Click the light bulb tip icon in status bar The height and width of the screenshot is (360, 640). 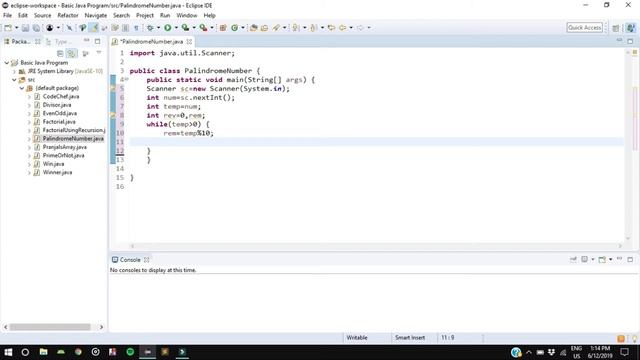[x=634, y=338]
